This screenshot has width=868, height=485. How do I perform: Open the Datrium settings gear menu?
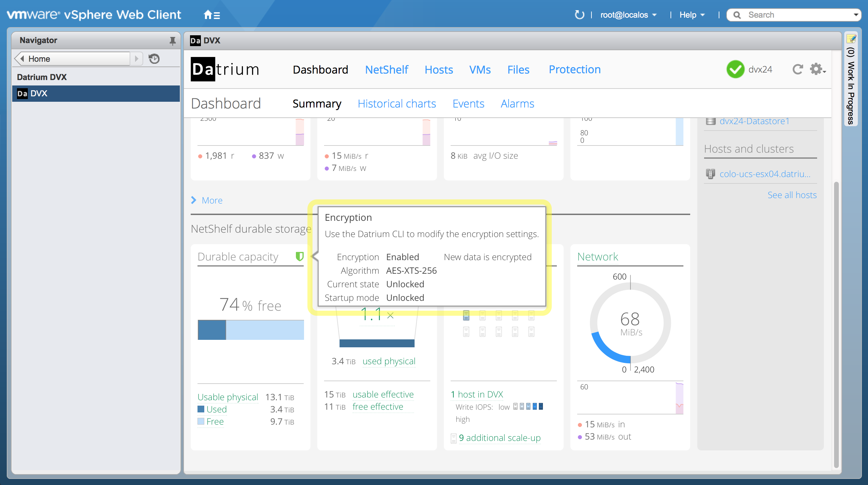pyautogui.click(x=817, y=69)
